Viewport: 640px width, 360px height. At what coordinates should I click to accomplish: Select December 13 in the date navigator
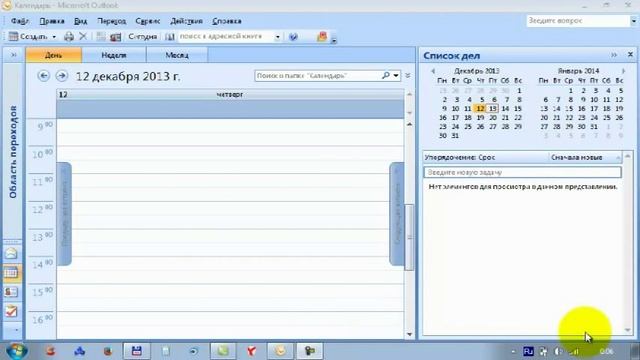[493, 109]
